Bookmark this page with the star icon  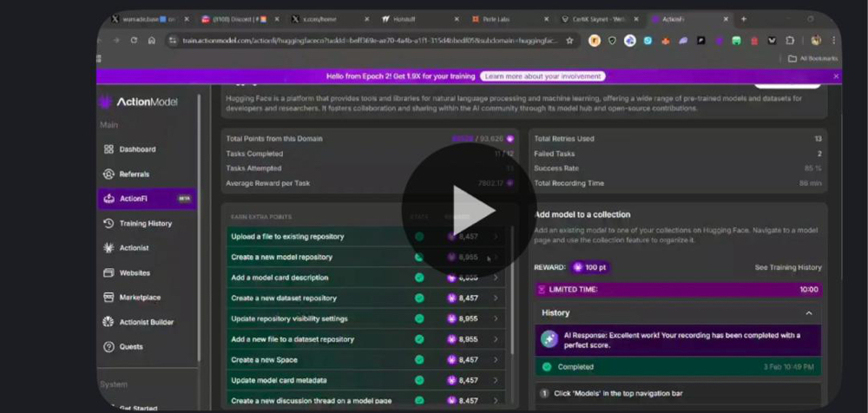point(569,40)
